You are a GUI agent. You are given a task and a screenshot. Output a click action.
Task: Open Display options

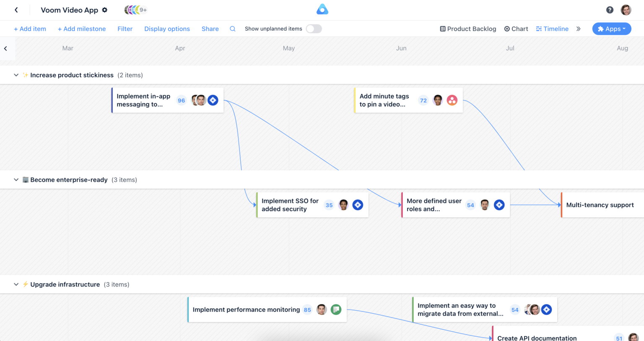coord(167,29)
